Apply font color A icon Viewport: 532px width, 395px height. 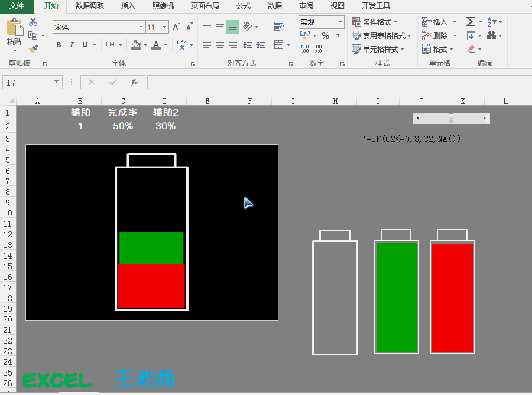pos(156,45)
